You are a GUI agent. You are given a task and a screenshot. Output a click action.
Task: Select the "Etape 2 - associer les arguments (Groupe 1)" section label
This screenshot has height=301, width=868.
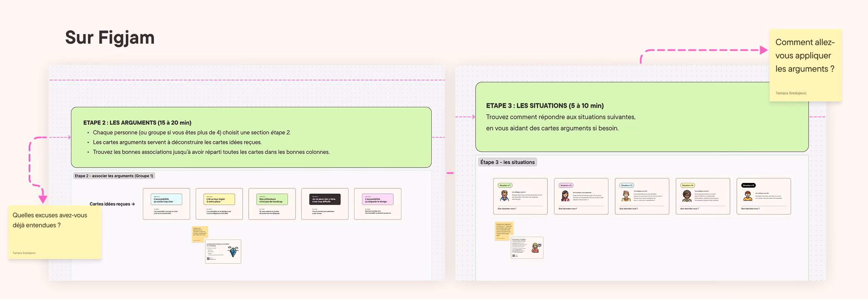click(114, 176)
